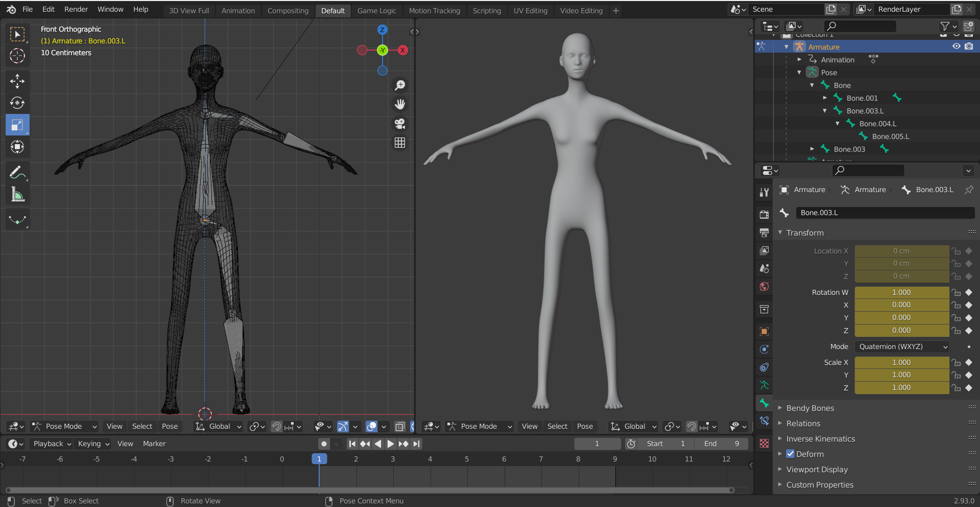Jump to the end frame button
980x507 pixels.
pyautogui.click(x=417, y=444)
